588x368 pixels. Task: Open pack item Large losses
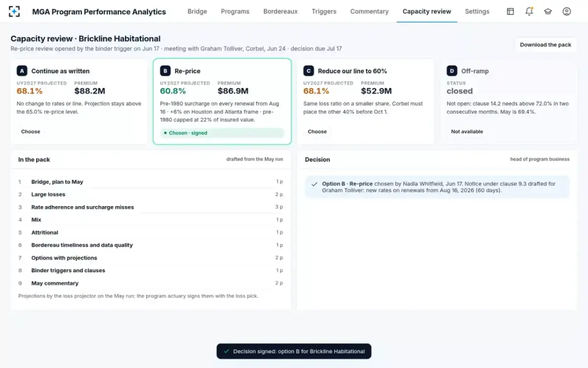click(x=150, y=194)
